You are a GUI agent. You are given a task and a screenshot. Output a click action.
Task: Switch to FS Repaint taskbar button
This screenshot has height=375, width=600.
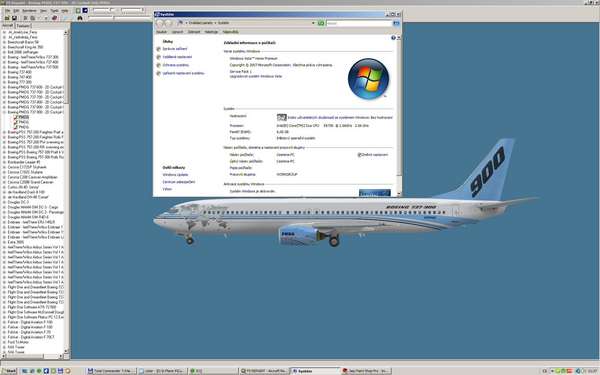264,371
